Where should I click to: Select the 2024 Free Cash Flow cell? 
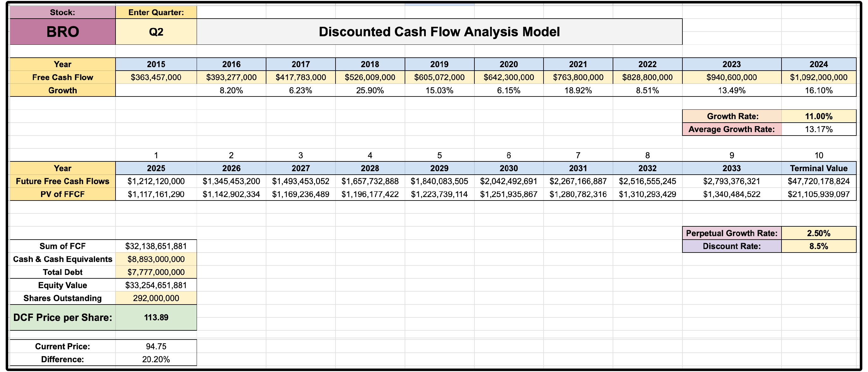818,77
